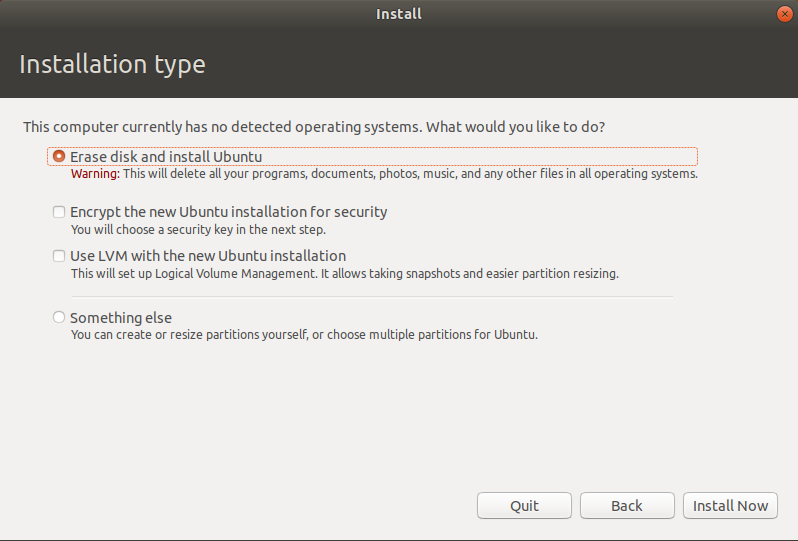Click the Quit button
This screenshot has width=798, height=541.
(x=524, y=505)
